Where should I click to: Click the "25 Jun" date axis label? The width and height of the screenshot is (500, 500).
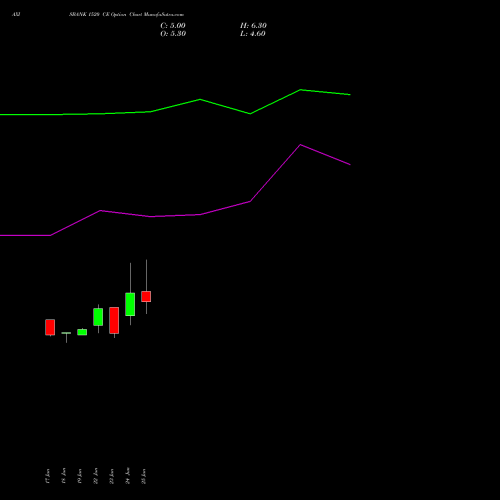144,476
